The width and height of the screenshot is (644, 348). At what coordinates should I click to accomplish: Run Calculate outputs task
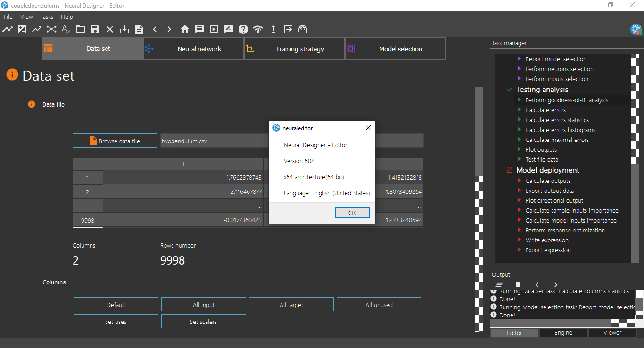pyautogui.click(x=548, y=181)
